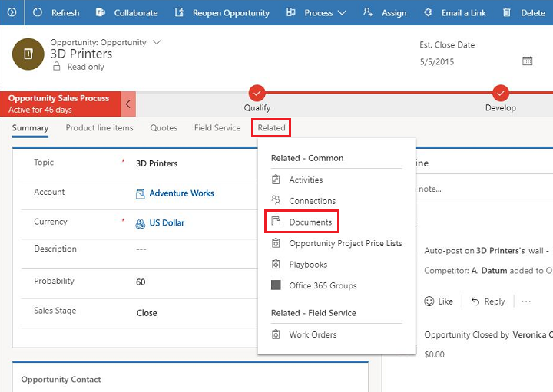
Task: Click the Process flow icon
Action: [291, 12]
